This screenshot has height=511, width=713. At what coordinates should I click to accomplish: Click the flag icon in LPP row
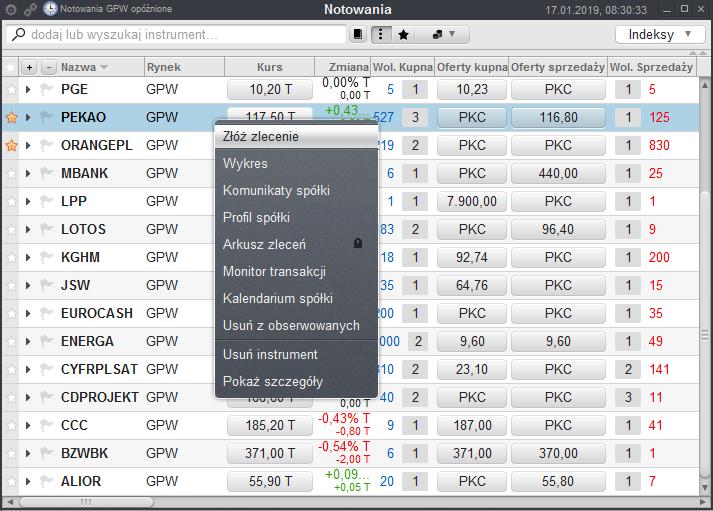point(46,201)
